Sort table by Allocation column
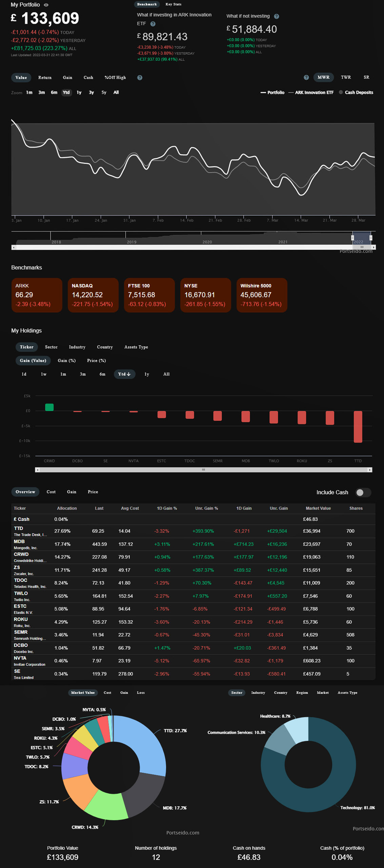Viewport: 384px width, 868px height. tap(67, 508)
